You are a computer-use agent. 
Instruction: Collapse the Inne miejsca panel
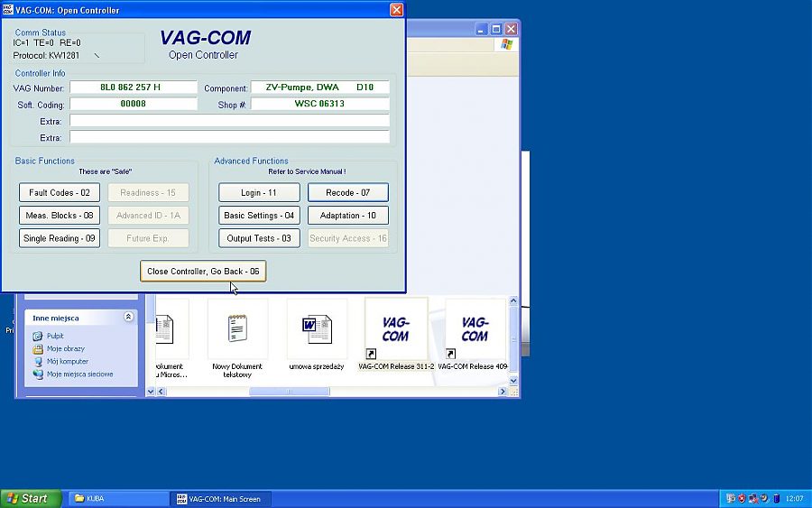click(128, 317)
